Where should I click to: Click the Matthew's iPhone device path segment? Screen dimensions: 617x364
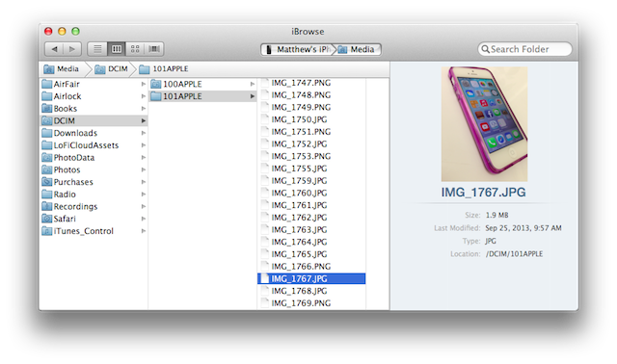point(298,49)
